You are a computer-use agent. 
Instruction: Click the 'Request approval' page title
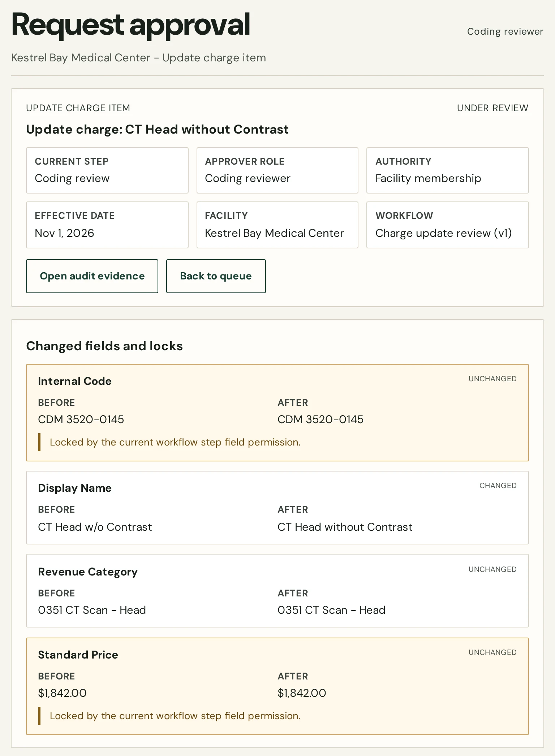point(131,25)
